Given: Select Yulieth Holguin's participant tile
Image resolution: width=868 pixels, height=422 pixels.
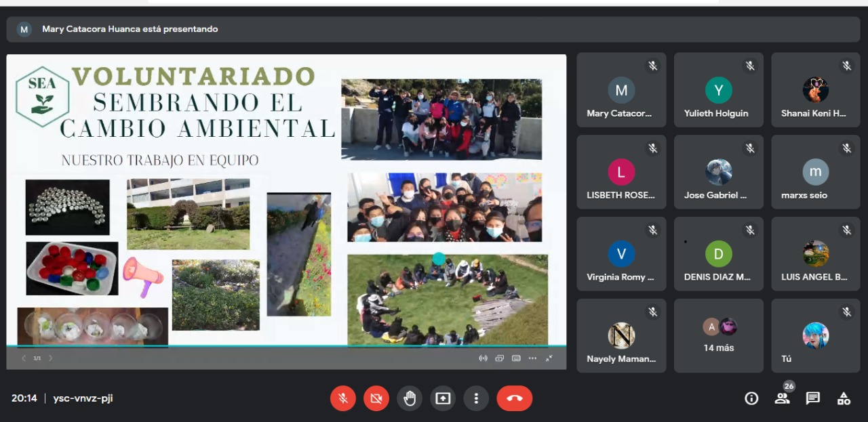Looking at the screenshot, I should [x=718, y=90].
